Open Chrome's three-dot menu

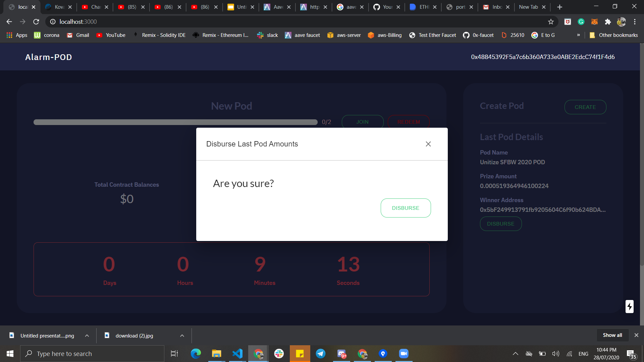click(635, 22)
